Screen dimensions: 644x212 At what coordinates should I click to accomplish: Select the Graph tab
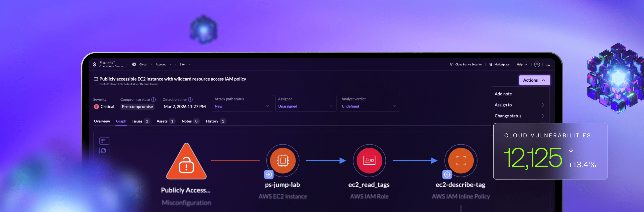(x=121, y=121)
